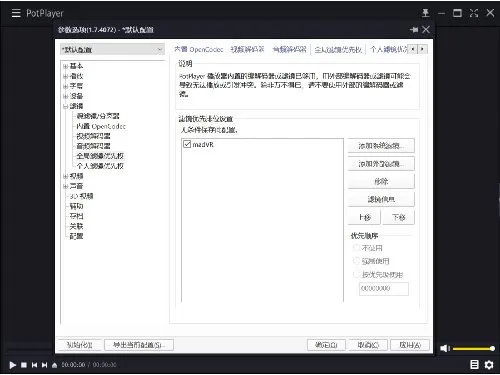The height and width of the screenshot is (375, 500).
Task: Apply settings with the 应用(A) button
Action: pos(410,345)
